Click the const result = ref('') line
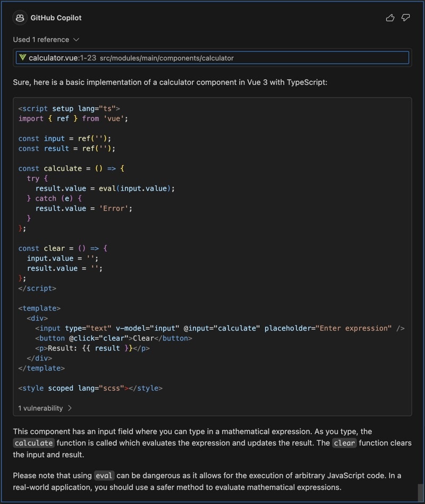425x504 pixels. [66, 149]
